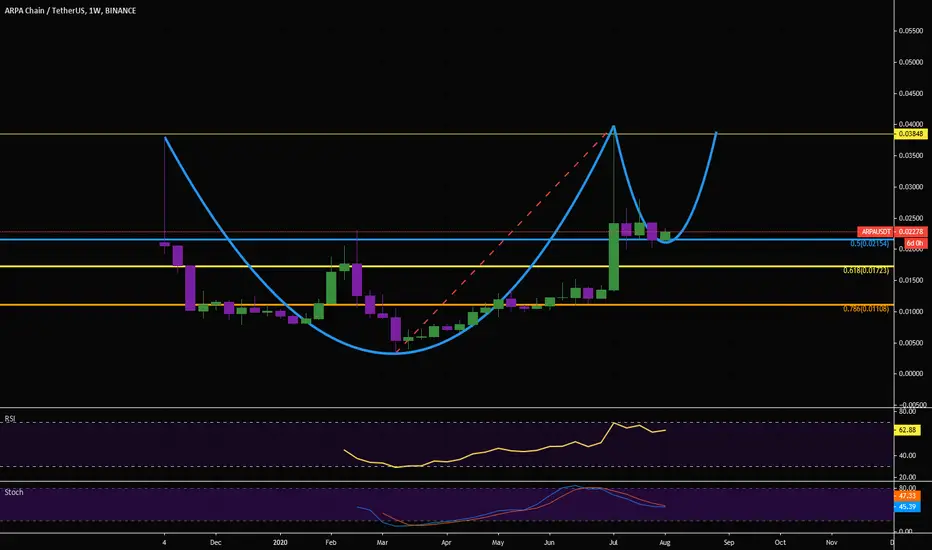The width and height of the screenshot is (932, 550).
Task: Click the 40.00 RSI scale label
Action: click(x=907, y=455)
